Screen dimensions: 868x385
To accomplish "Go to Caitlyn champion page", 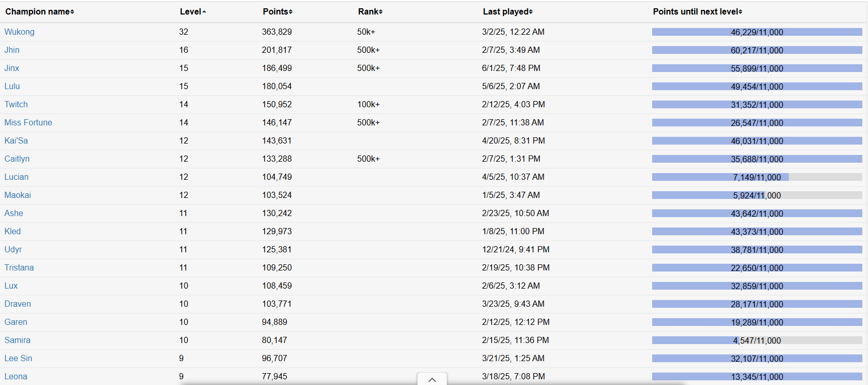I will pyautogui.click(x=17, y=159).
